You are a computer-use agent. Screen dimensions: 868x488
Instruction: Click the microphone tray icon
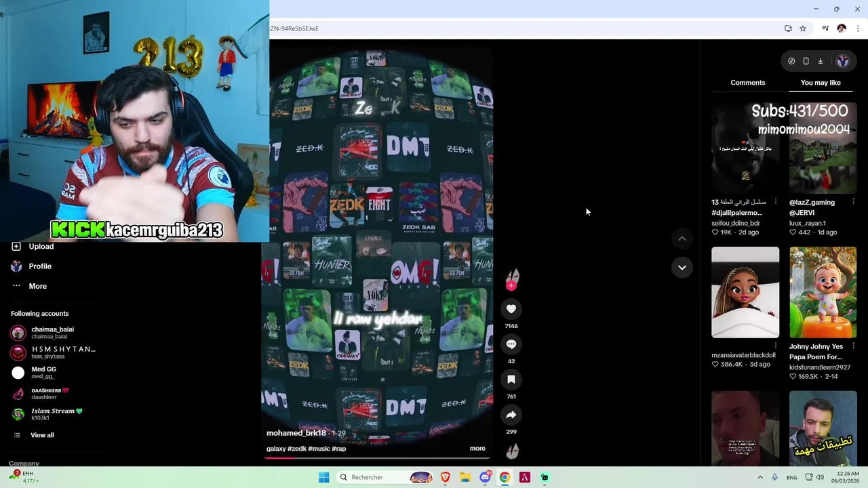pos(775,477)
